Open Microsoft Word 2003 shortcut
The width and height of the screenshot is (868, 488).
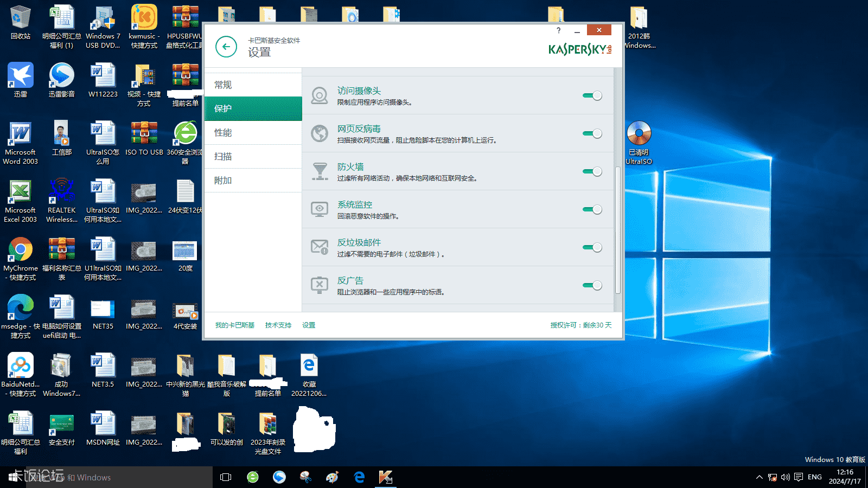tap(21, 142)
